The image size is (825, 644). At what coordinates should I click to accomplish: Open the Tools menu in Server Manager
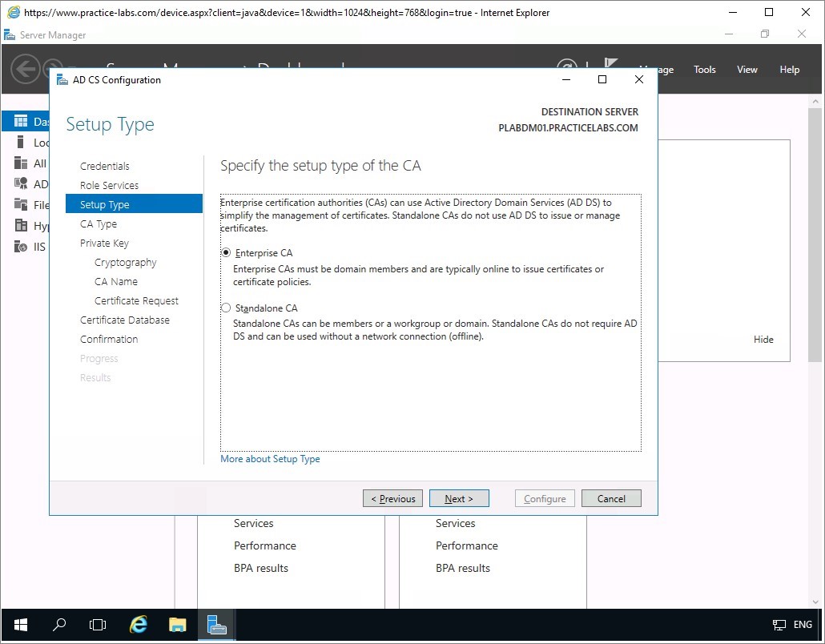point(705,70)
